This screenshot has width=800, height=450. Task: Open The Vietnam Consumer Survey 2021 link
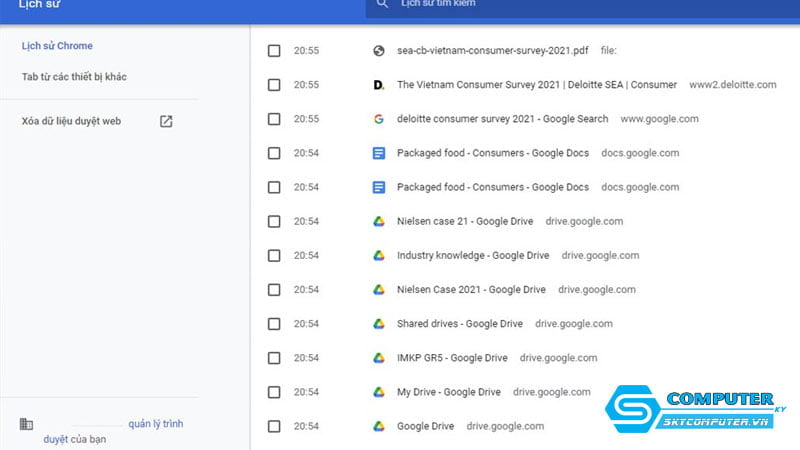click(x=536, y=85)
